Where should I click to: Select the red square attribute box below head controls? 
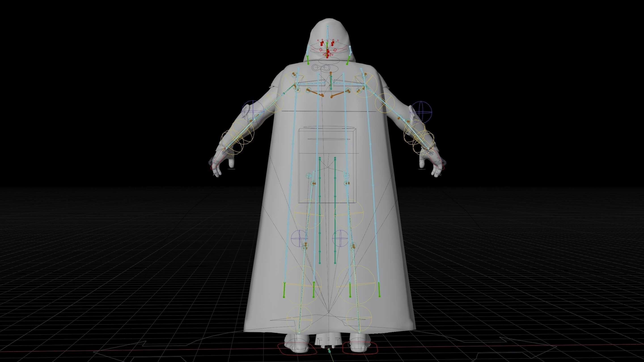324,55
